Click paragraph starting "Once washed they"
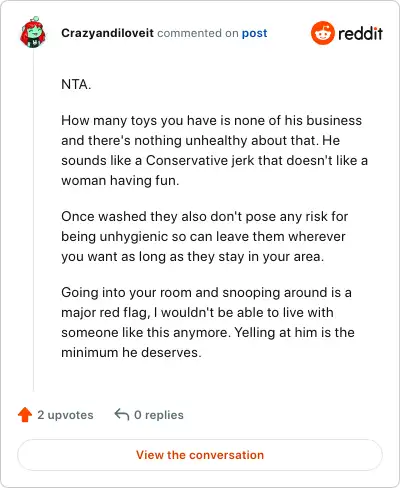This screenshot has height=488, width=400. tap(205, 236)
